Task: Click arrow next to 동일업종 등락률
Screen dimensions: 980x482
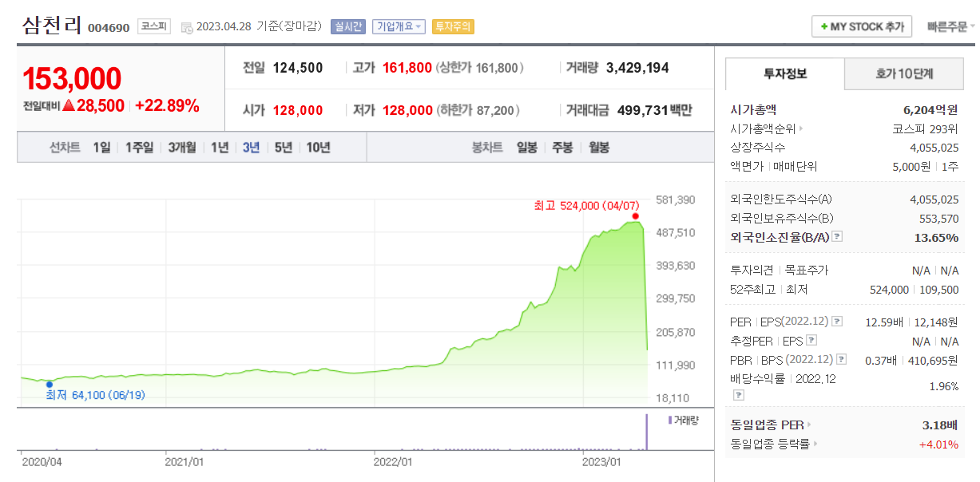Action: tap(815, 444)
